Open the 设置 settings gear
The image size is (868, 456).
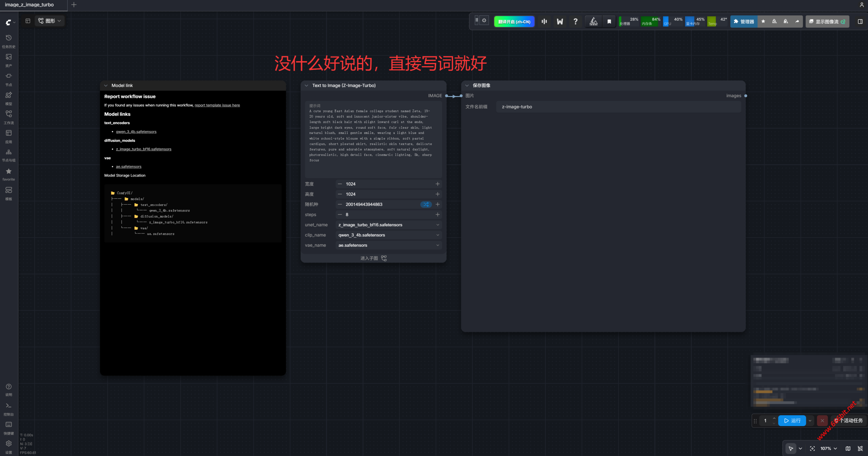[9, 447]
